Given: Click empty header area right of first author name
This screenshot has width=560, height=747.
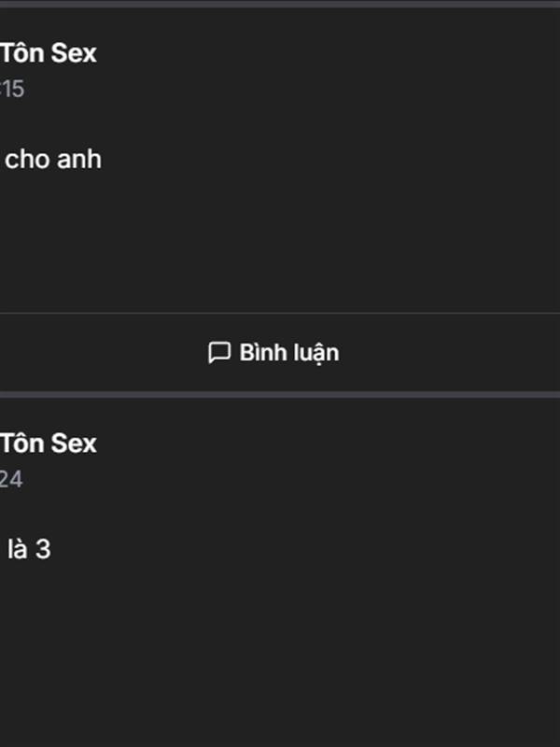Looking at the screenshot, I should (327, 53).
